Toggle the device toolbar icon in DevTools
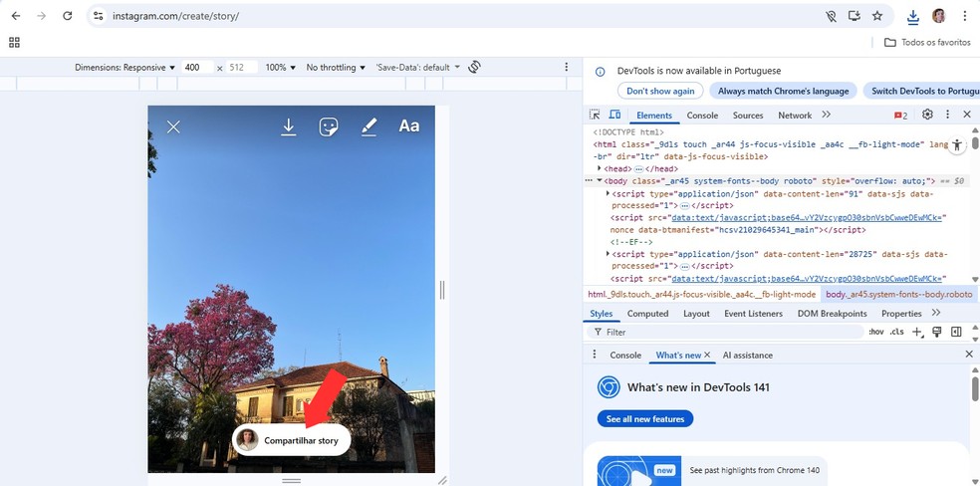Image resolution: width=980 pixels, height=486 pixels. click(x=615, y=115)
